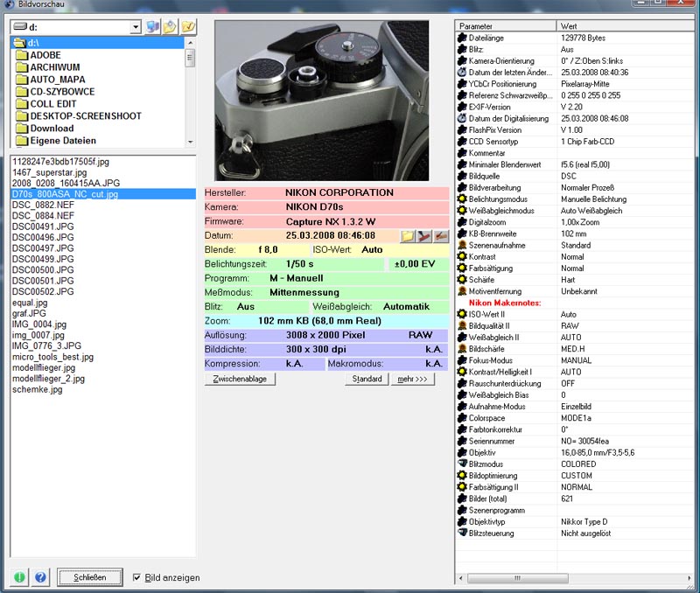700x593 pixels.
Task: Select file DSC_0882.NEF
Action: click(x=43, y=205)
